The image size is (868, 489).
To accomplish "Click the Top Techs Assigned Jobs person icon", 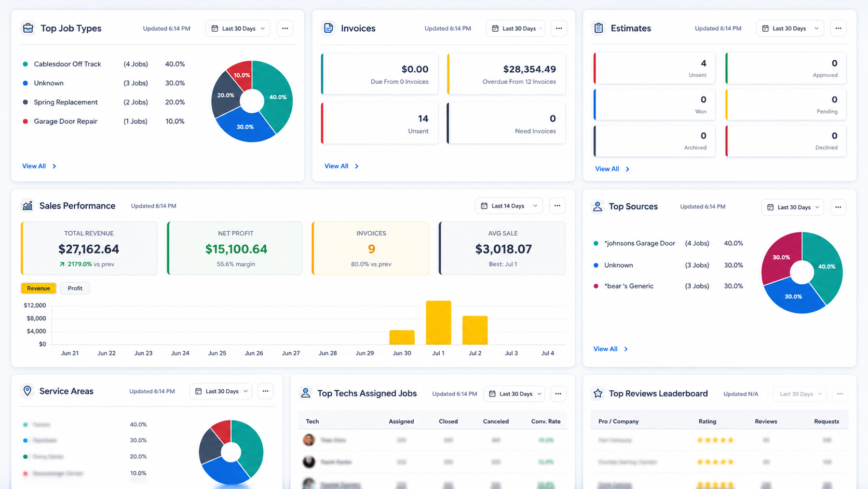I will click(x=306, y=393).
